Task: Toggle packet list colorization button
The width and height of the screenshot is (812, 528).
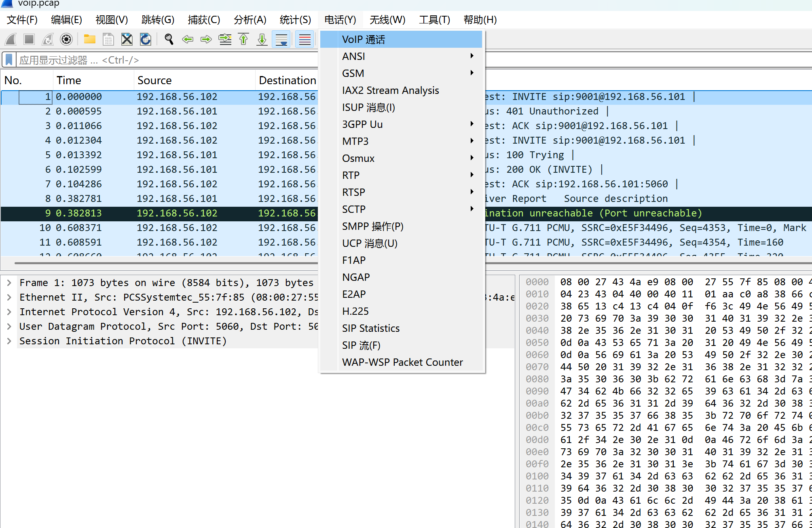Action: click(x=304, y=39)
